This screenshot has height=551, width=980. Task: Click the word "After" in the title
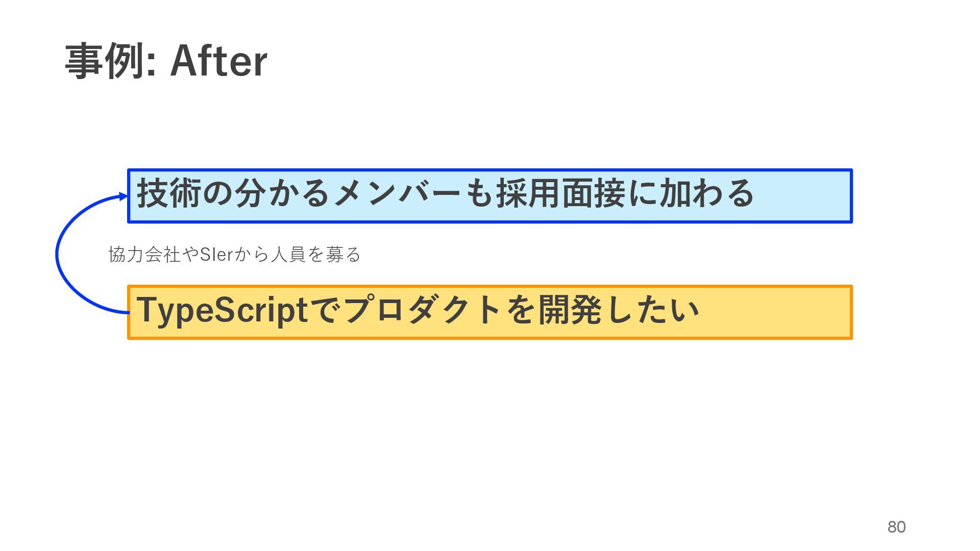[x=218, y=61]
